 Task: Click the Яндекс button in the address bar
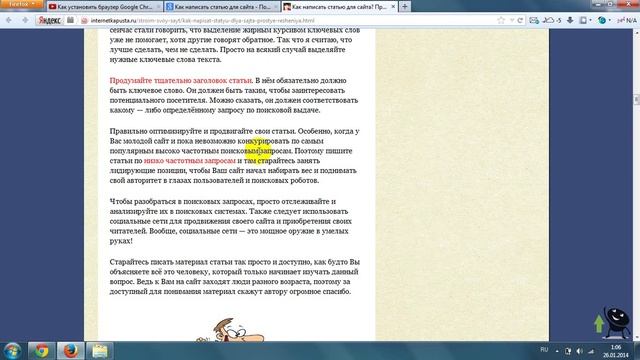tap(49, 20)
